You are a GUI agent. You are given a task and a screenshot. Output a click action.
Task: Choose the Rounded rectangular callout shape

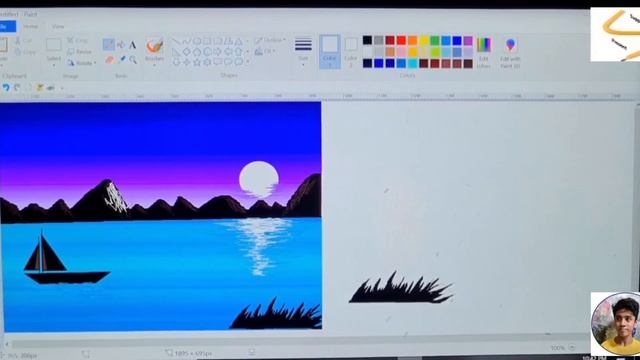click(x=218, y=62)
